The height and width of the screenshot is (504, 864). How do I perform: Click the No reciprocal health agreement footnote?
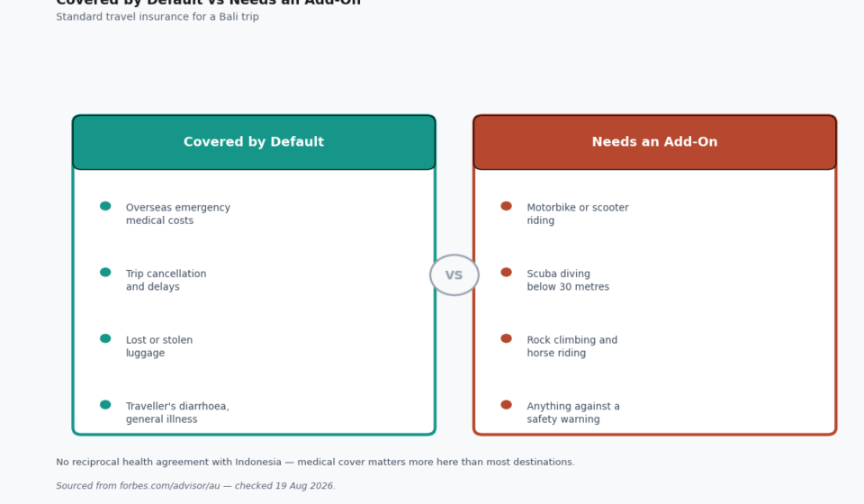[x=315, y=462]
